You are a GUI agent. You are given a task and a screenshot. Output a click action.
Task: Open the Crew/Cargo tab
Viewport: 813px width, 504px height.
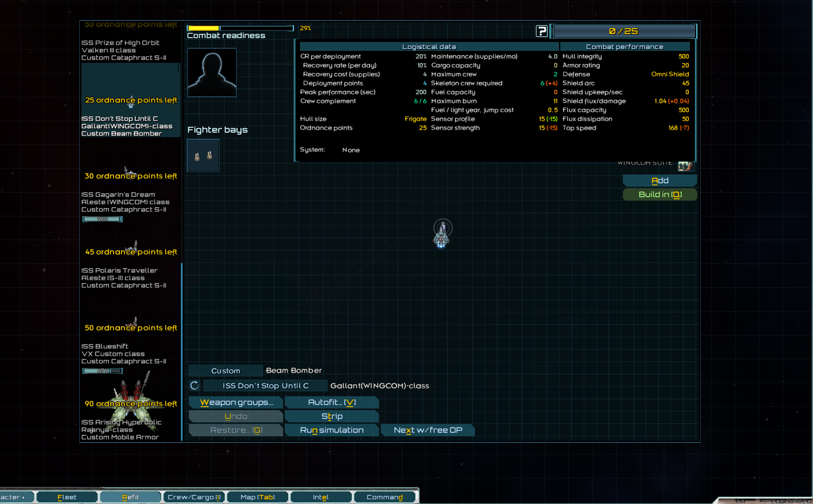(194, 497)
